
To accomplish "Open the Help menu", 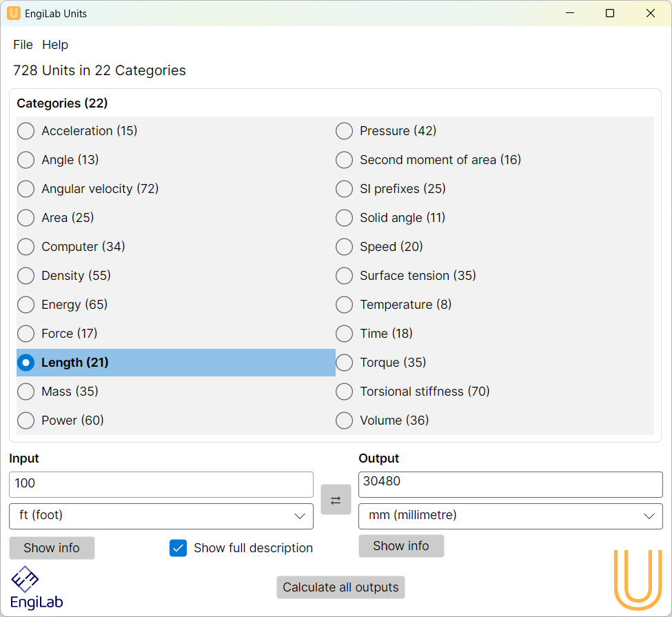I will coord(55,45).
